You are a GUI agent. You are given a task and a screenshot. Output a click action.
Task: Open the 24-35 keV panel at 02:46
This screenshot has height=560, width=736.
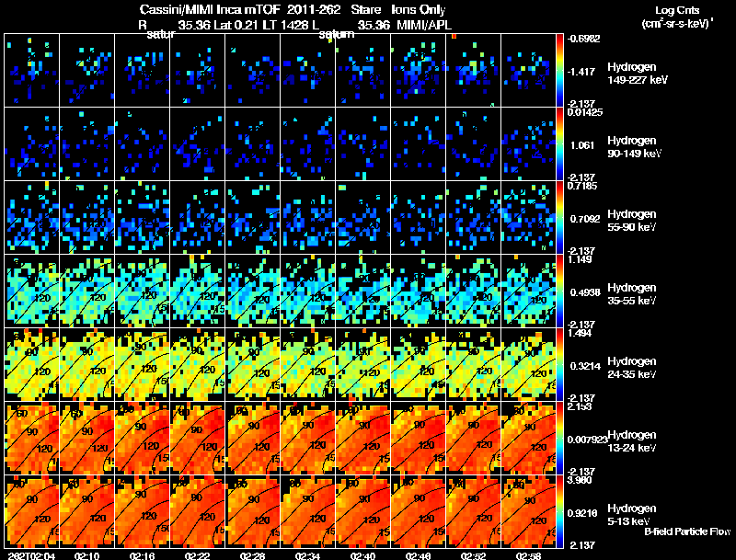[418, 365]
